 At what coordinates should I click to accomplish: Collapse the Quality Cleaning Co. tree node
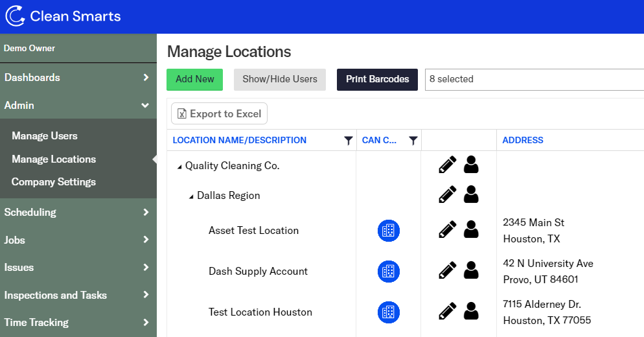(179, 167)
